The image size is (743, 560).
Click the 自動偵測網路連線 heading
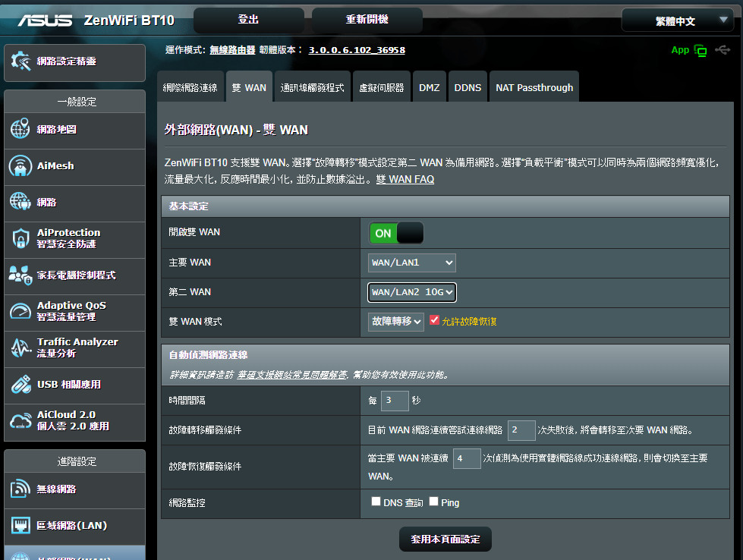(x=208, y=354)
